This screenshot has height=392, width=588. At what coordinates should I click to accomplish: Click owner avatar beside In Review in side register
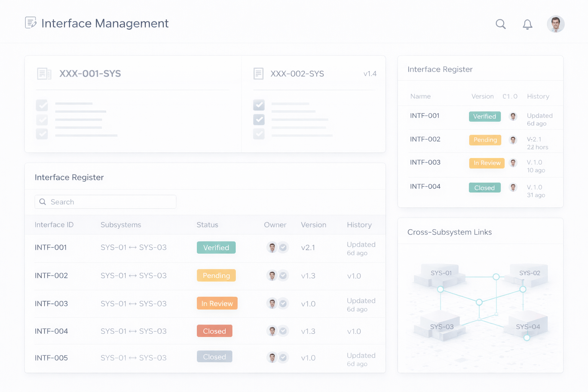(513, 163)
